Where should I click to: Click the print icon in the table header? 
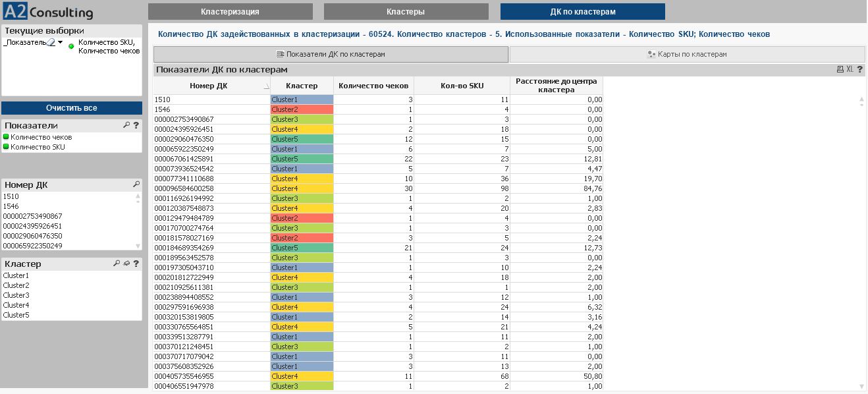(x=840, y=69)
